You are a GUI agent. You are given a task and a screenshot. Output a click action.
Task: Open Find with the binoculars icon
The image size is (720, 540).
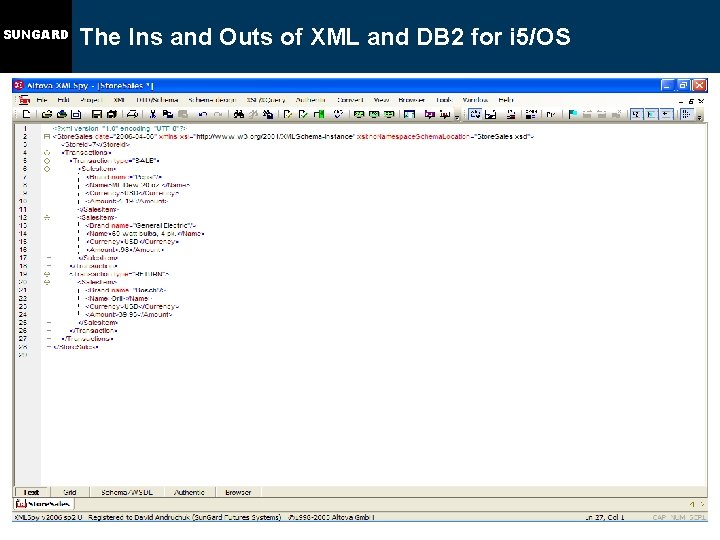pos(238,114)
